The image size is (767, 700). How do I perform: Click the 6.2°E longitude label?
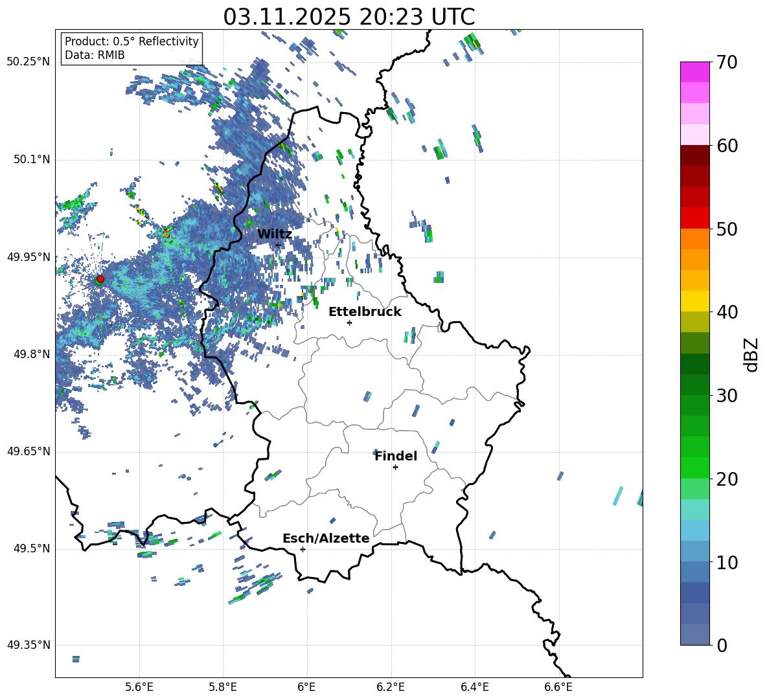(x=391, y=687)
